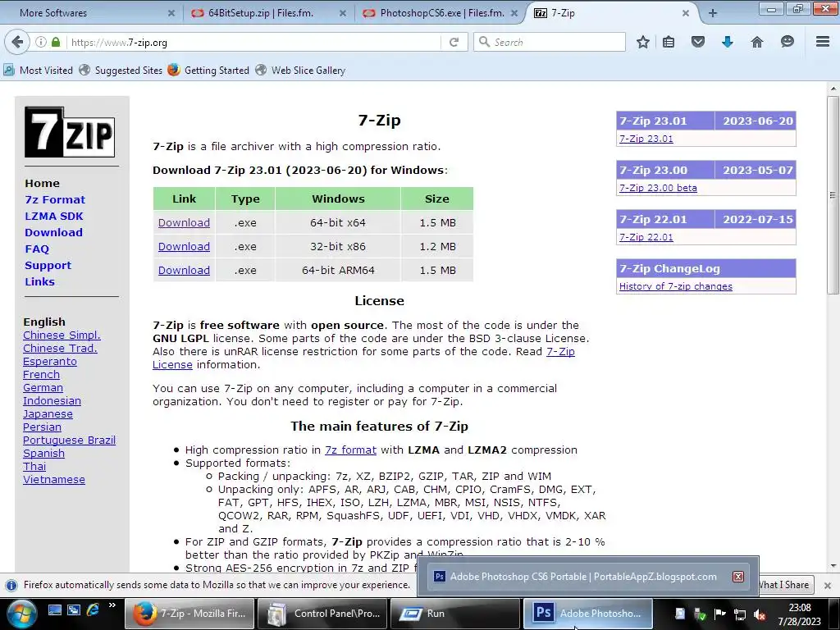
Task: Open Web Slice Gallery bookmark
Action: (300, 71)
